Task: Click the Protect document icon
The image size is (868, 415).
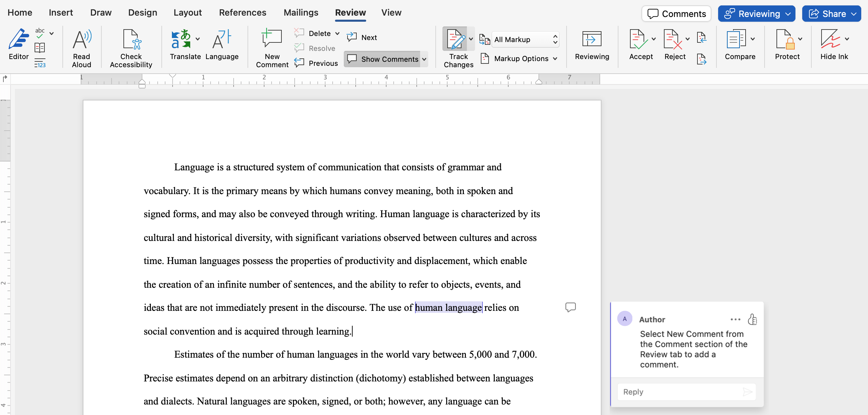Action: [x=785, y=39]
